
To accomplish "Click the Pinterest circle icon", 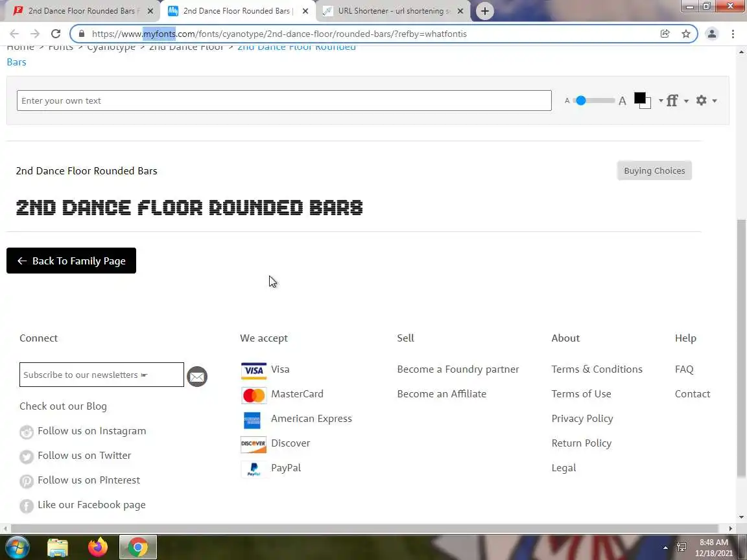I will [27, 481].
